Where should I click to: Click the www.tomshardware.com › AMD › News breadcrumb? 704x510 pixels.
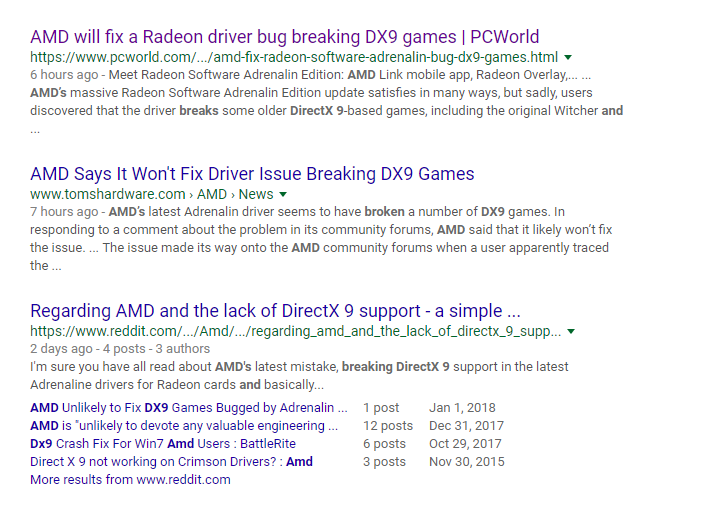[x=152, y=194]
